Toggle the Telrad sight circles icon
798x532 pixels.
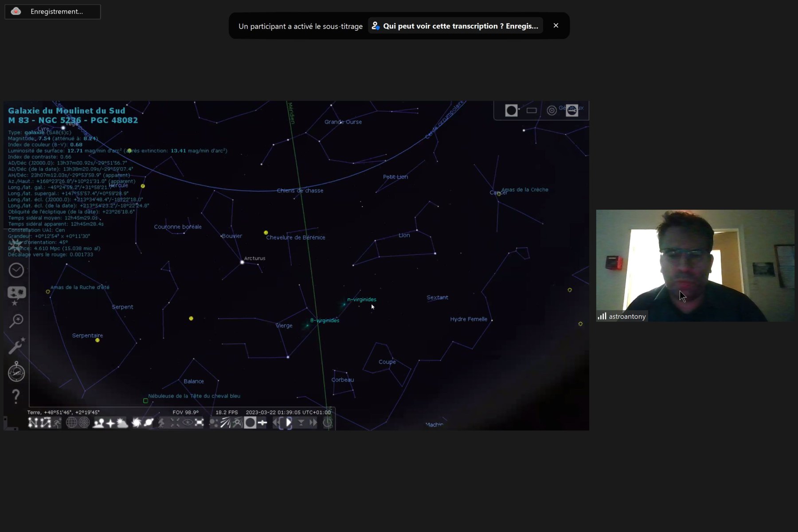(552, 110)
